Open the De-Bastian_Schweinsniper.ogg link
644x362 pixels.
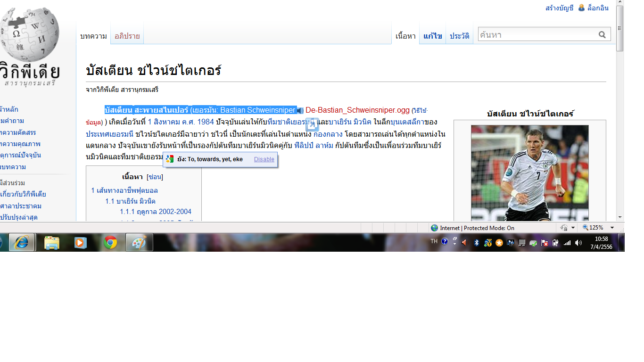(357, 110)
